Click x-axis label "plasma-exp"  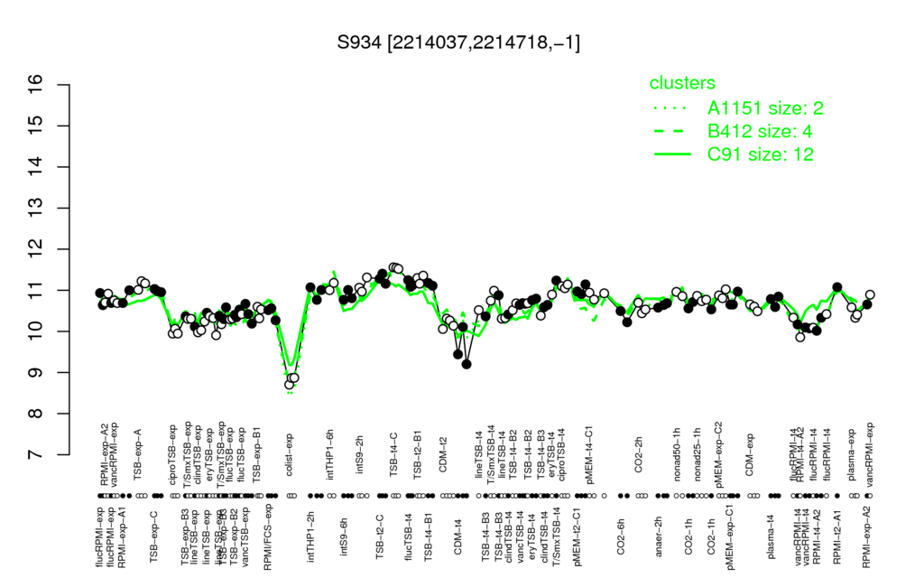[851, 453]
